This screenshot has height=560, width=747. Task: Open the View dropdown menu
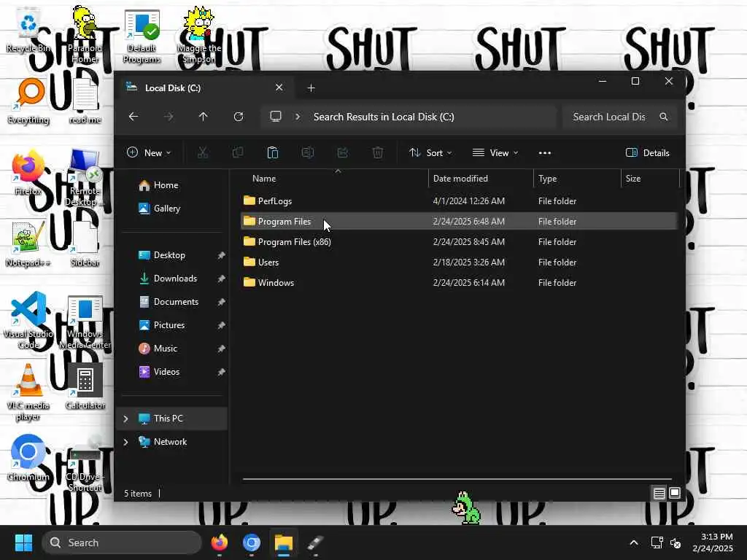pyautogui.click(x=495, y=153)
